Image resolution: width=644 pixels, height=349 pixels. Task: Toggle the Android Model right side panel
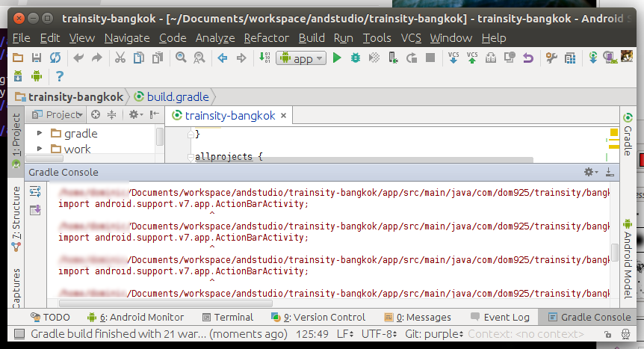click(628, 259)
